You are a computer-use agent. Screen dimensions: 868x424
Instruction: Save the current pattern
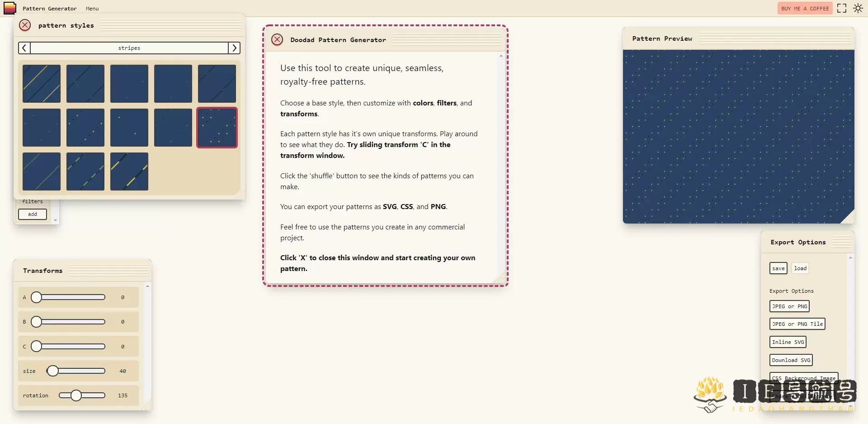tap(778, 268)
